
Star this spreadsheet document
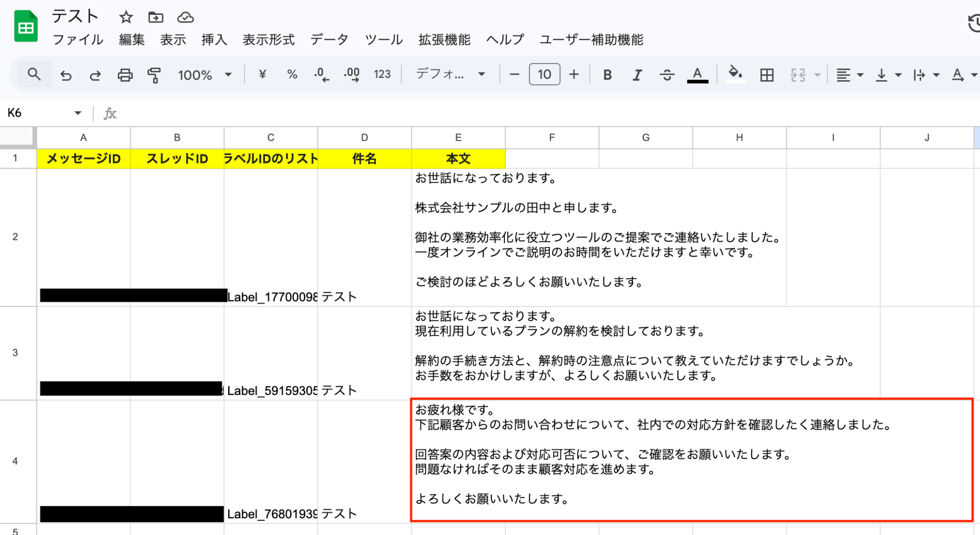click(x=126, y=18)
